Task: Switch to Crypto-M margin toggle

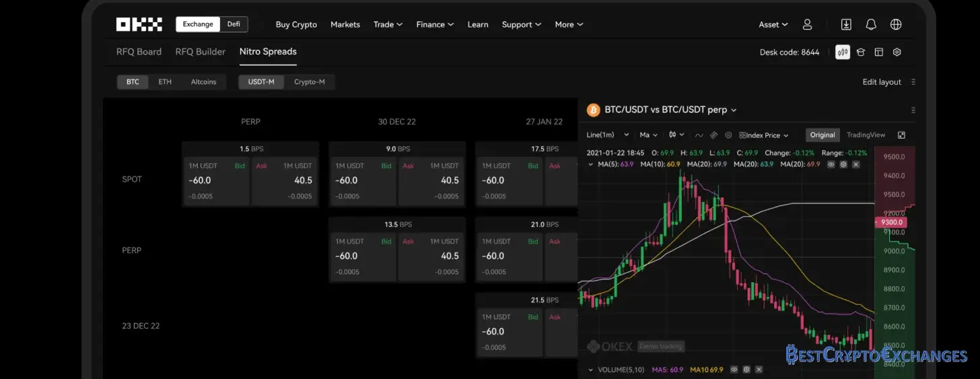Action: pos(309,82)
